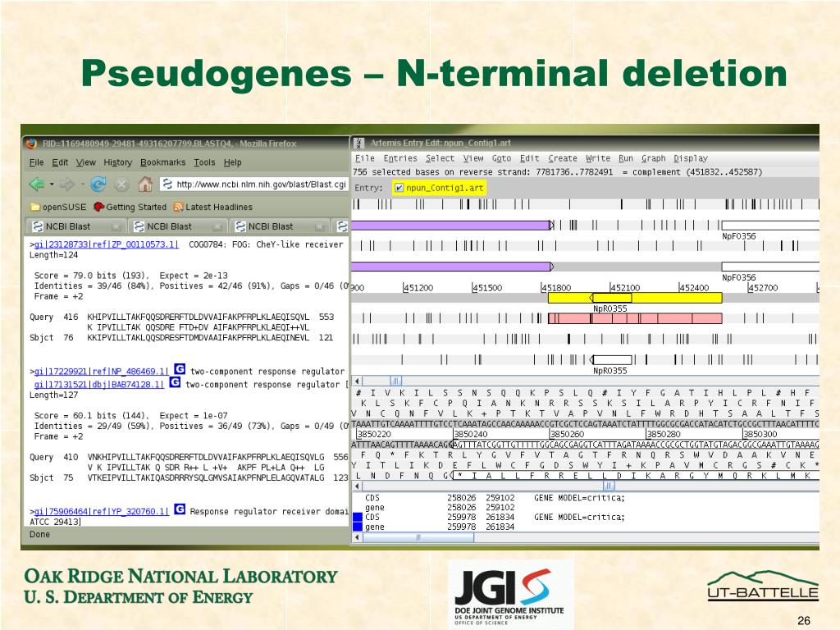The height and width of the screenshot is (630, 840).
Task: Click Gene icon beside NP_486469.1 hit
Action: [180, 369]
